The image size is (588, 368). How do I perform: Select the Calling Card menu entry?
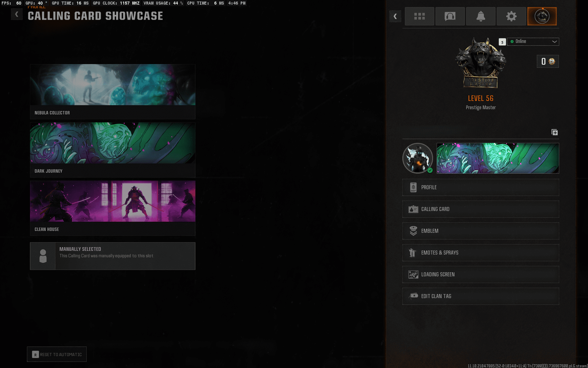pos(480,209)
